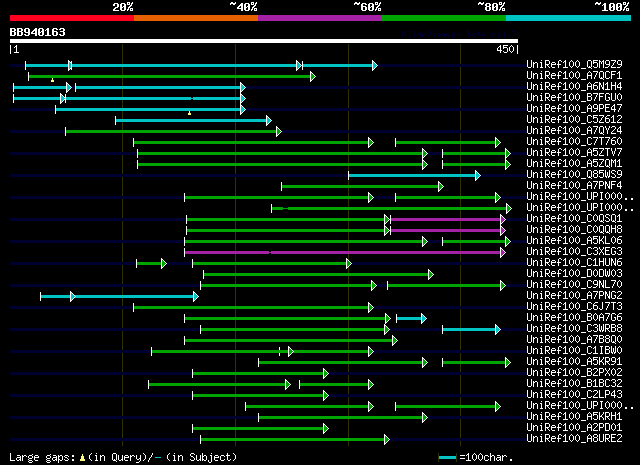Select the UniRef100_C6J7T3 label

click(x=574, y=307)
